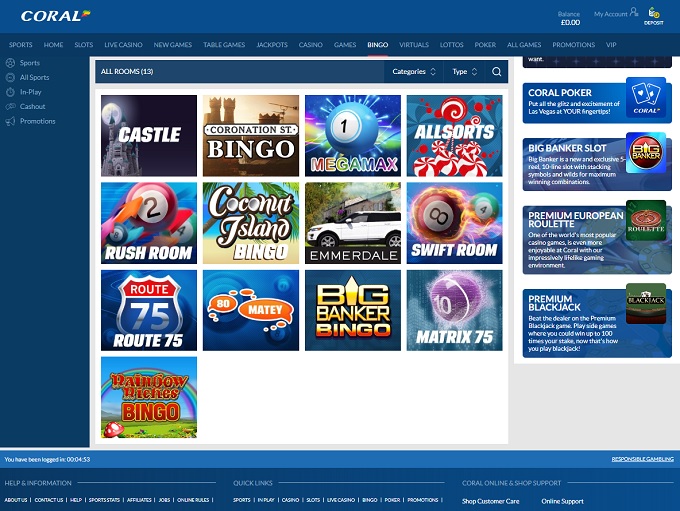Click the Promotions megaphone icon
The height and width of the screenshot is (511, 680).
tap(10, 121)
